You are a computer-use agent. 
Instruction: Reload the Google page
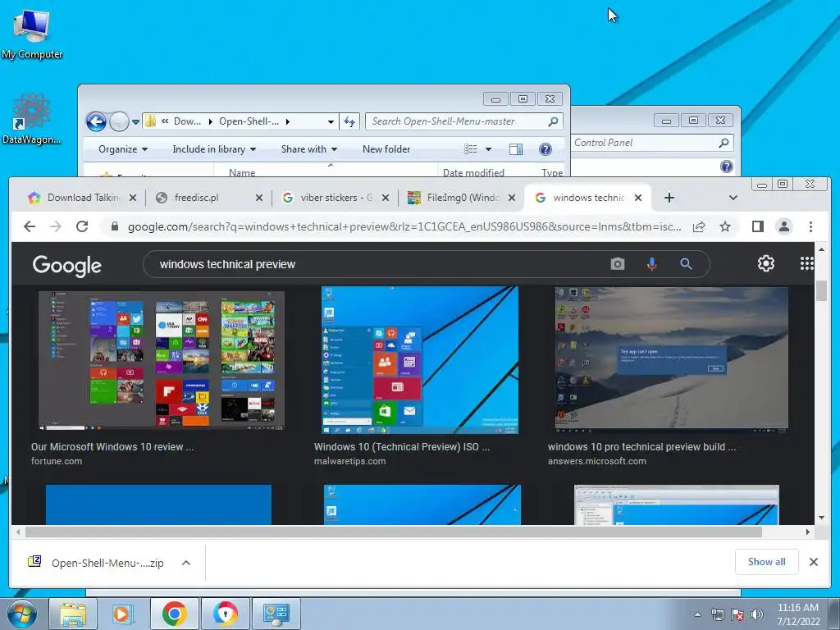[82, 226]
